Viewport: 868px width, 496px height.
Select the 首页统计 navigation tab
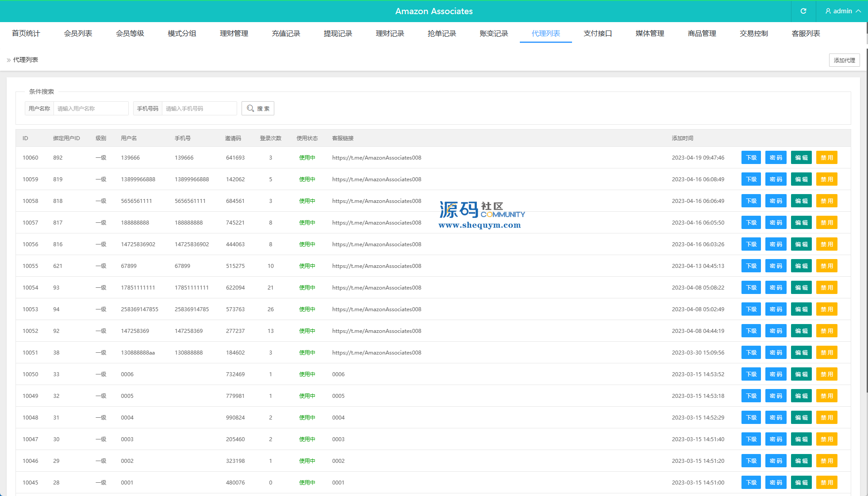pyautogui.click(x=26, y=34)
